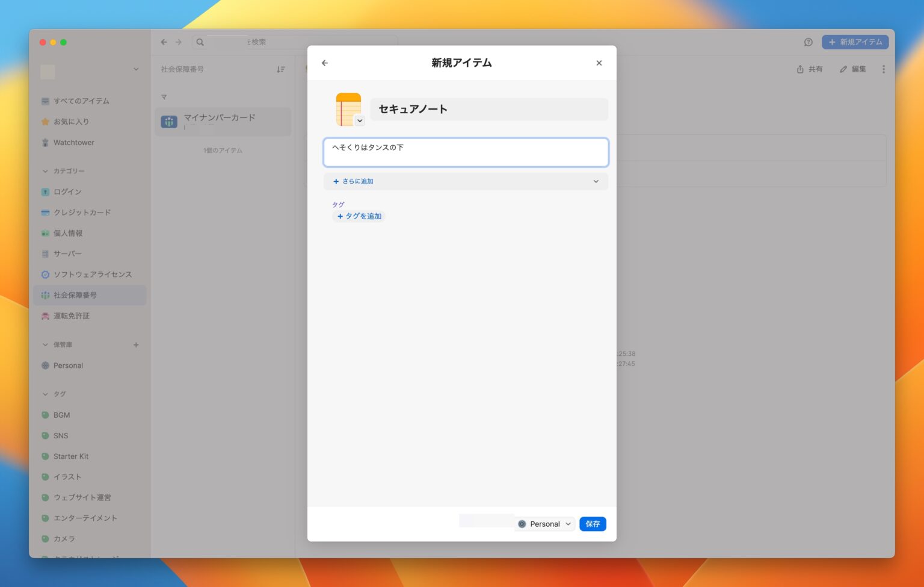Click the 保存 button to save the note

593,524
